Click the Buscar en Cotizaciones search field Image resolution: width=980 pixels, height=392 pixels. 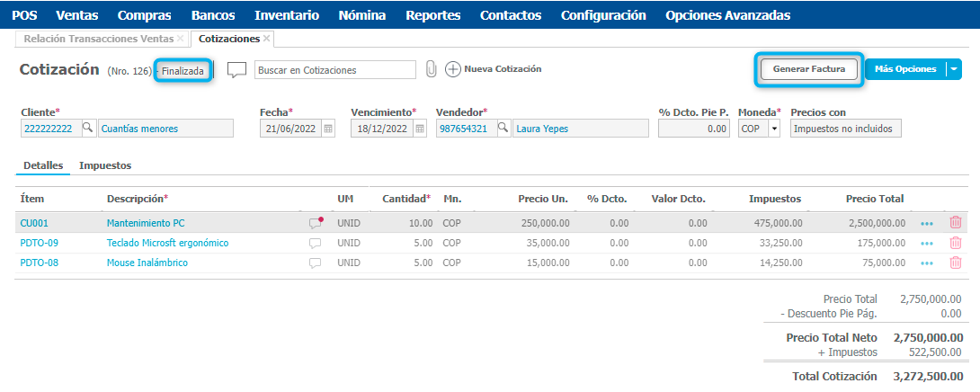point(334,69)
